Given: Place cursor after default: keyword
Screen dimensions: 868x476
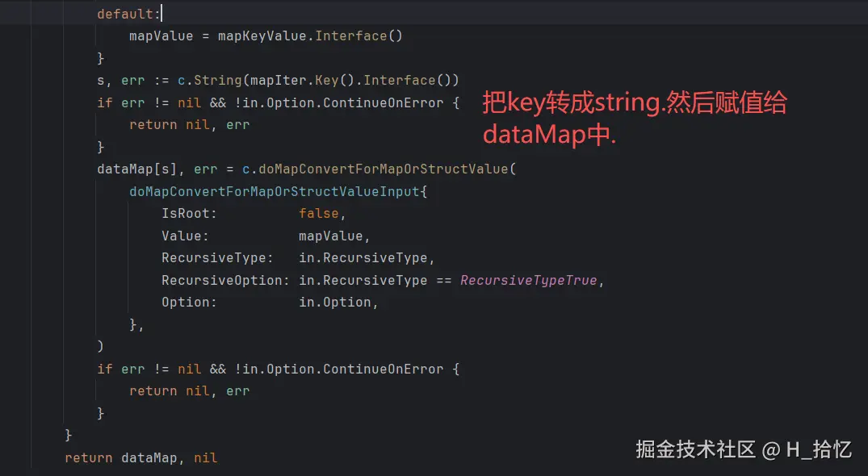Looking at the screenshot, I should (x=161, y=14).
